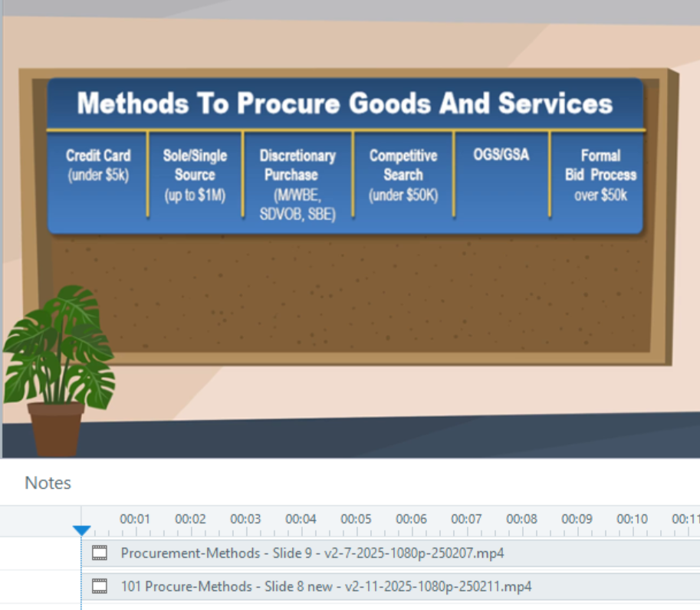Select the 101 Procure-Methods Slide 8 video track
The width and height of the screenshot is (700, 610).
[x=390, y=586]
